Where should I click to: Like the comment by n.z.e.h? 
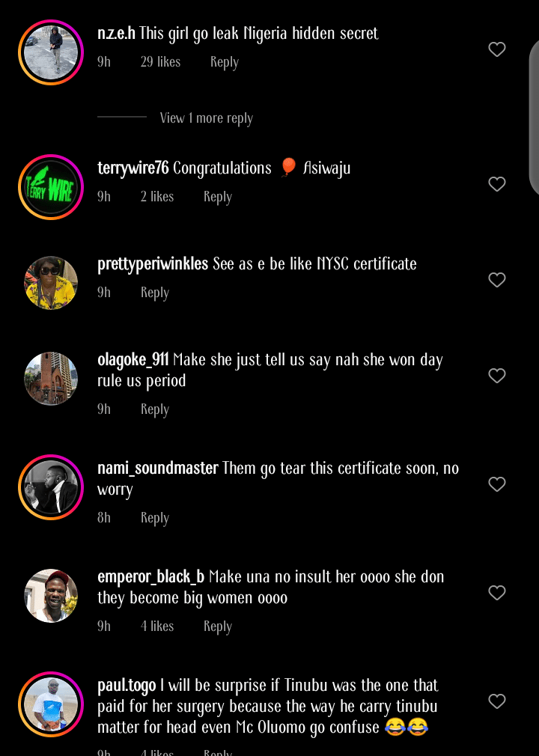[x=497, y=49]
